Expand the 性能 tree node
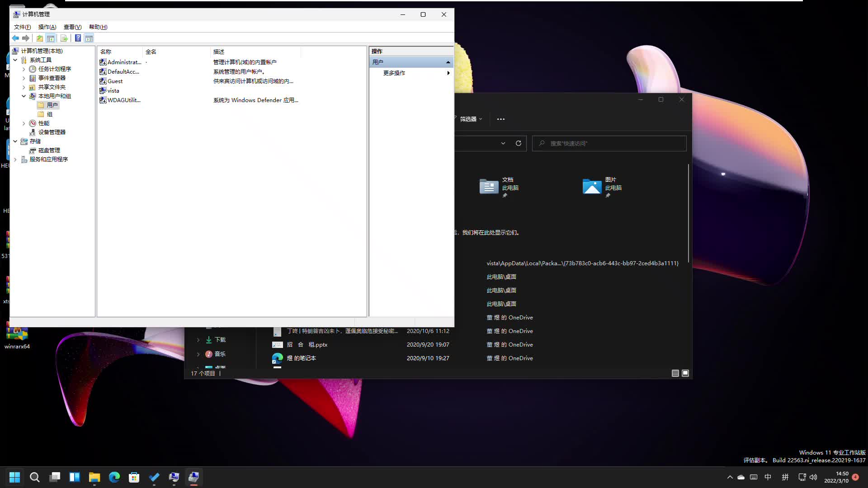Screen dimensions: 868x488 [24, 123]
